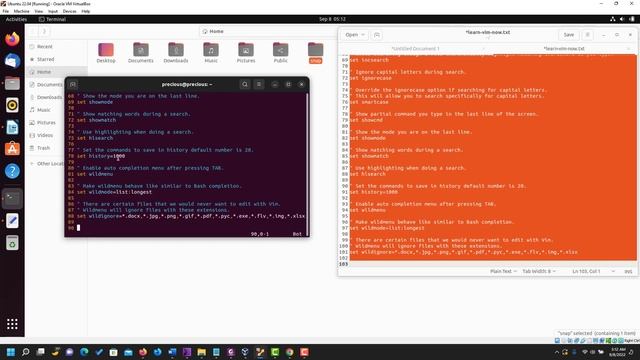Select Starred in Files sidebar

pyautogui.click(x=56, y=59)
